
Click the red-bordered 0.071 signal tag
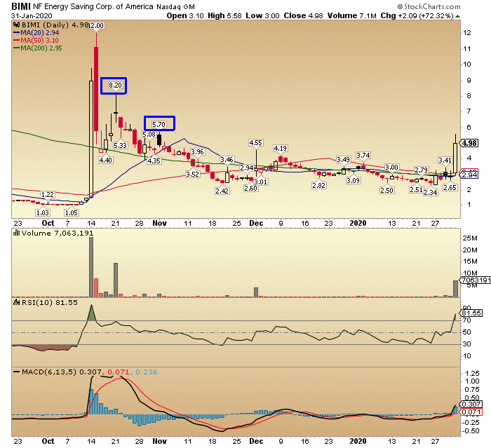point(471,412)
